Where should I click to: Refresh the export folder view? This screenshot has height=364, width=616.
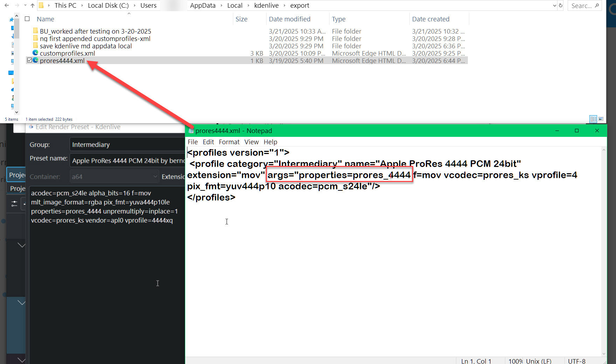[x=561, y=5]
